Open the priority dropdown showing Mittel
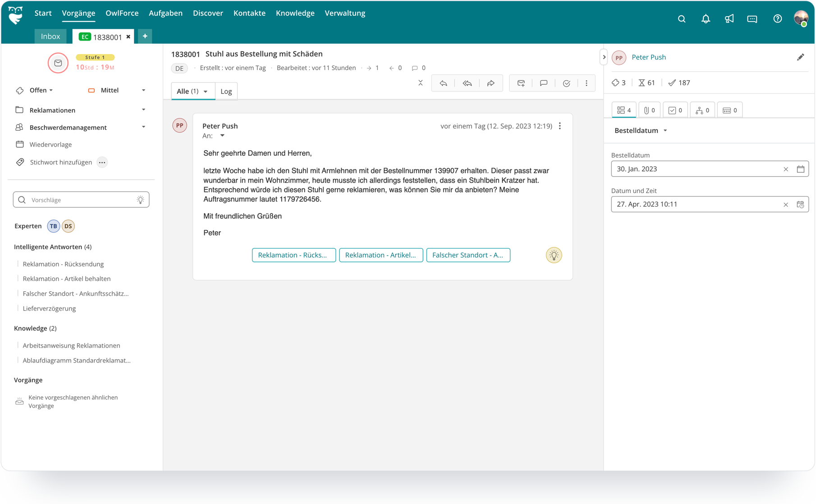Screen dimensions: 816x504 [143, 90]
